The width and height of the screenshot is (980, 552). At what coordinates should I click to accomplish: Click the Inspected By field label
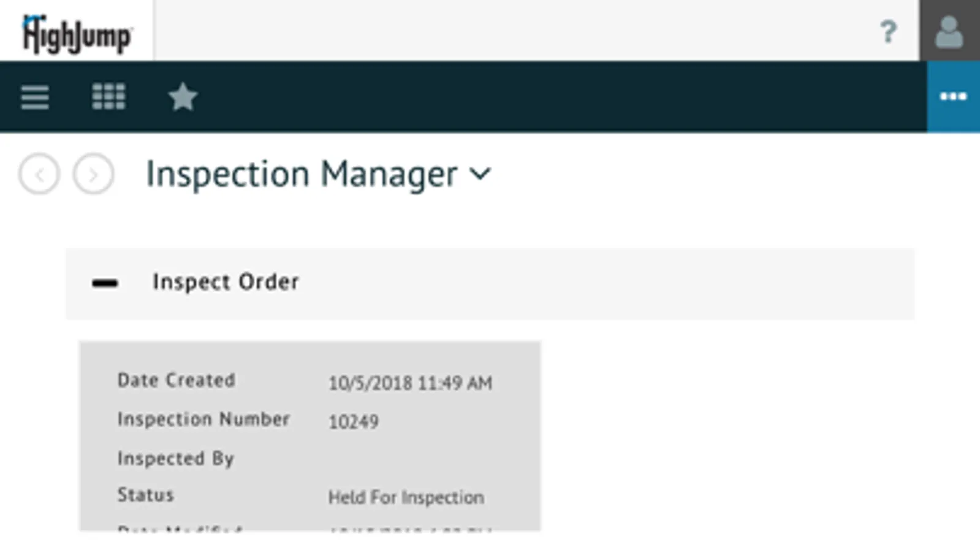pos(175,459)
